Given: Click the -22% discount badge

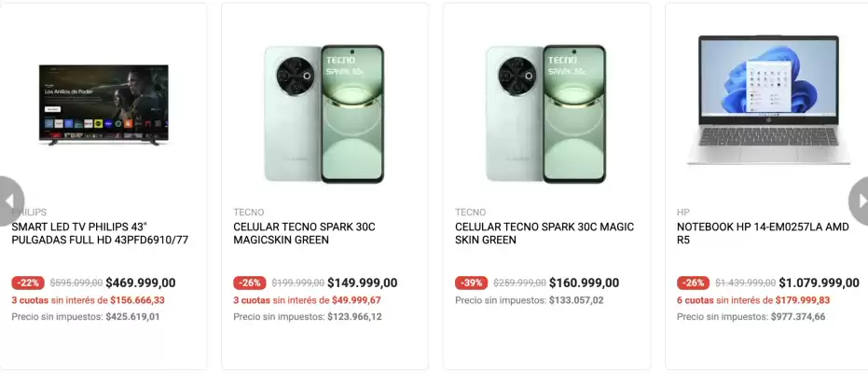Looking at the screenshot, I should pyautogui.click(x=27, y=283).
